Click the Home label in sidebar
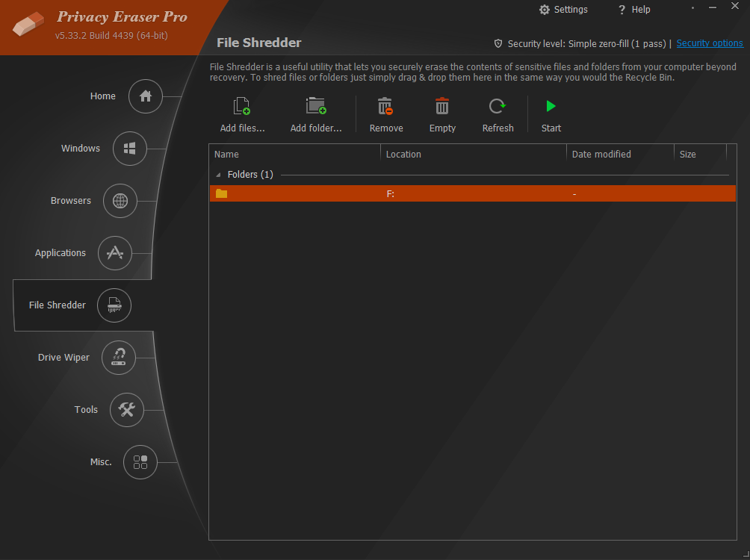750x560 pixels. tap(103, 96)
